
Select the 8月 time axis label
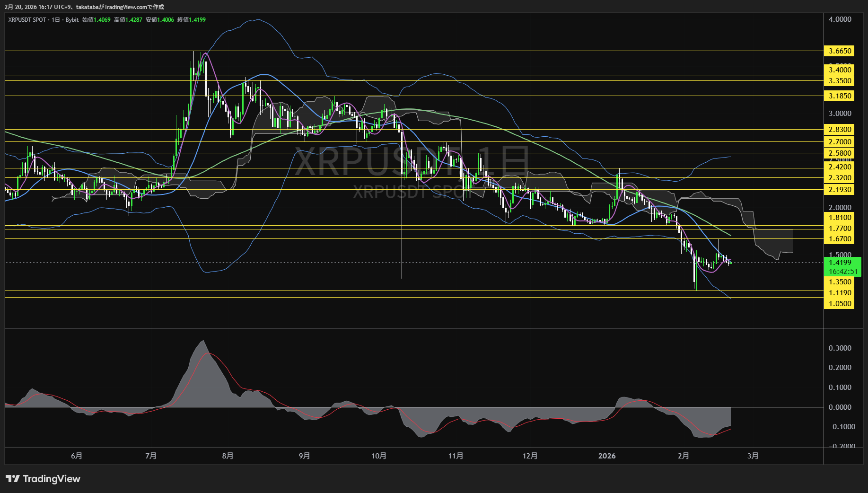pyautogui.click(x=228, y=456)
